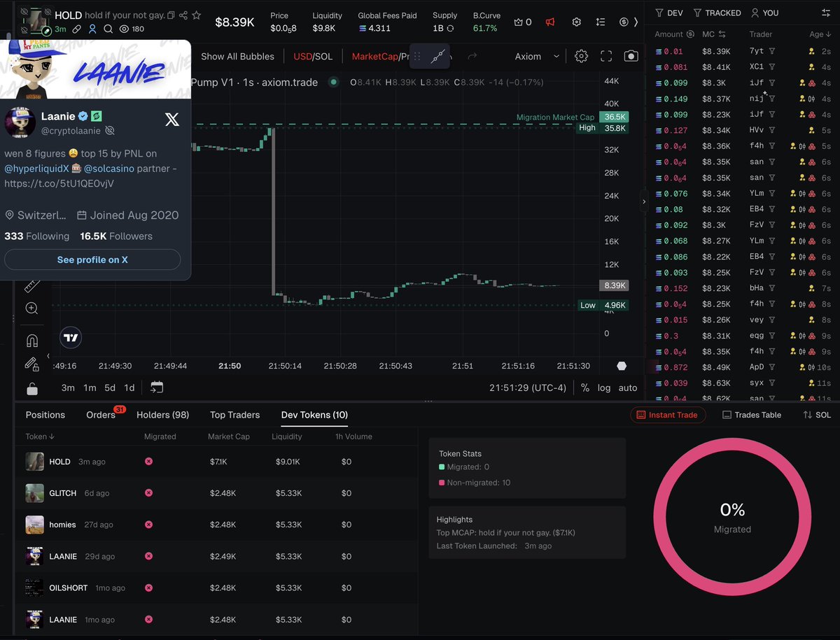This screenshot has width=840, height=640.
Task: Open the @hyperliquidX mention link
Action: coord(36,169)
